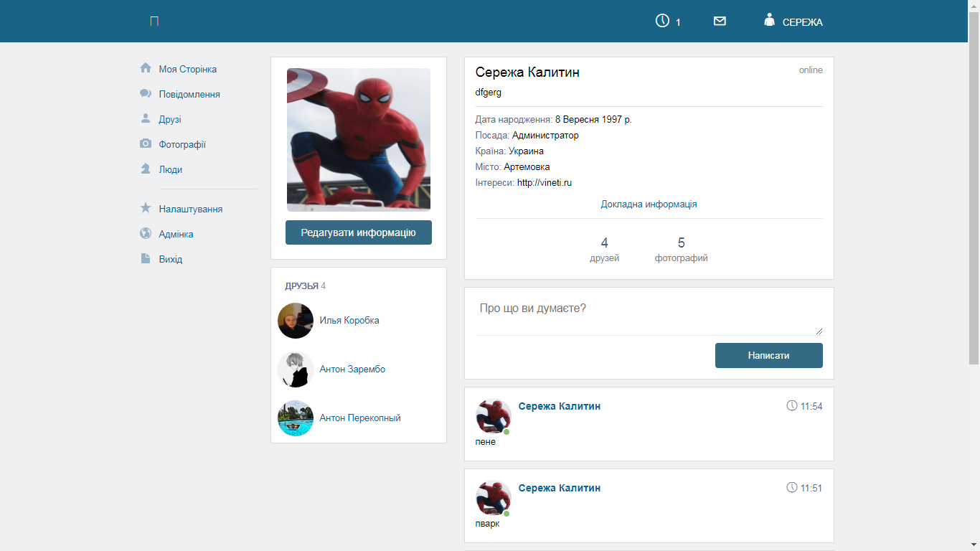Click the post text 'пварк'
Image resolution: width=980 pixels, height=551 pixels.
click(487, 524)
